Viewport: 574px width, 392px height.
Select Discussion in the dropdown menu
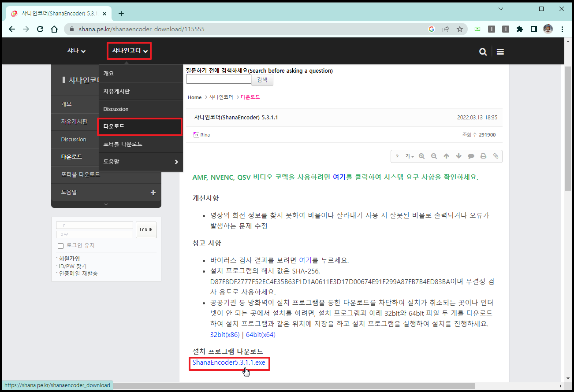141,109
